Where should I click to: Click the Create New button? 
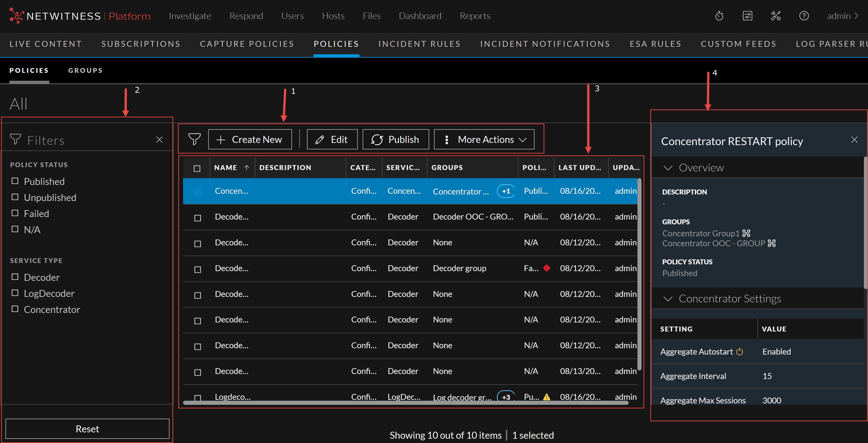pyautogui.click(x=250, y=139)
